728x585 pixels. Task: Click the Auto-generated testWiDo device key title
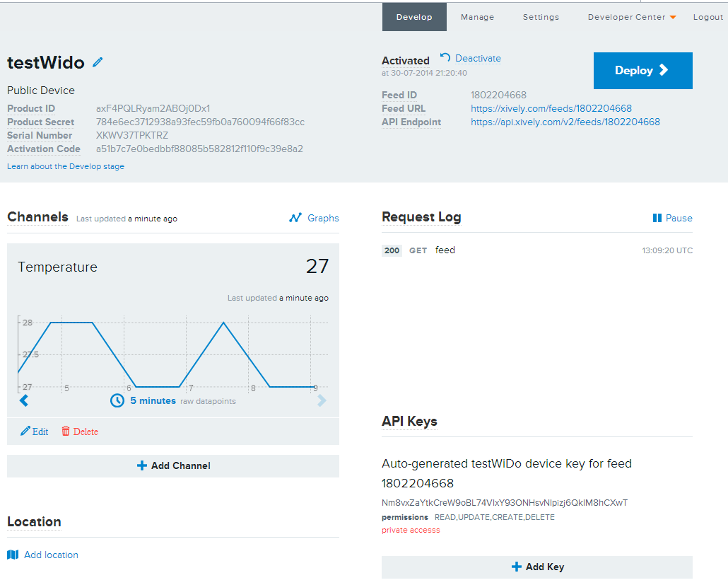point(507,473)
